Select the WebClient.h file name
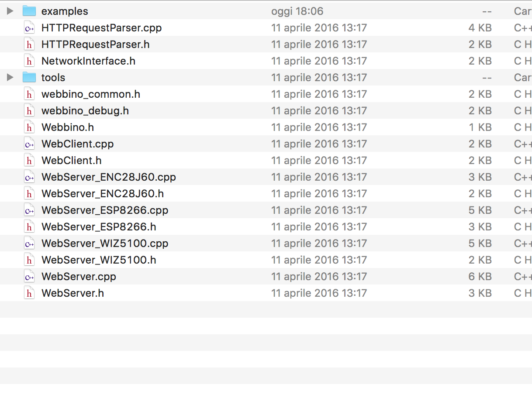 pos(71,161)
